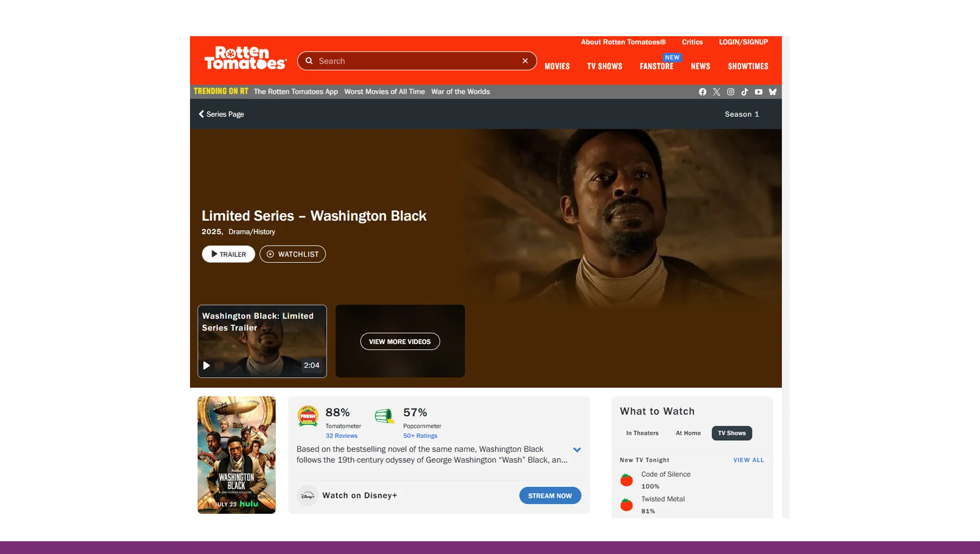Go back to Series Page
The width and height of the screenshot is (980, 554).
point(221,114)
